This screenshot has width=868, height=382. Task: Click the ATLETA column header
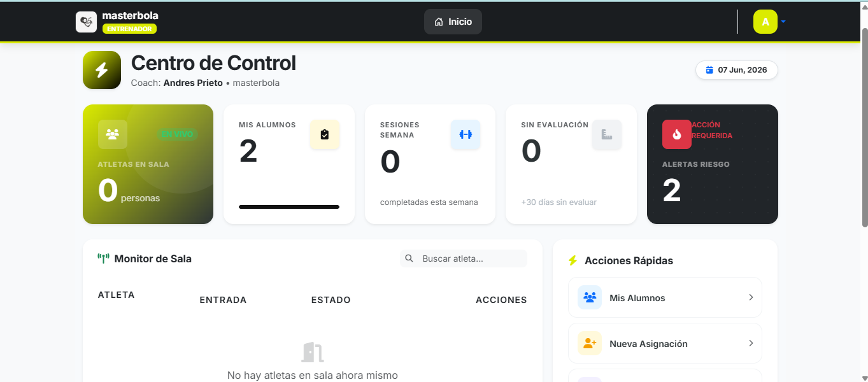[116, 295]
